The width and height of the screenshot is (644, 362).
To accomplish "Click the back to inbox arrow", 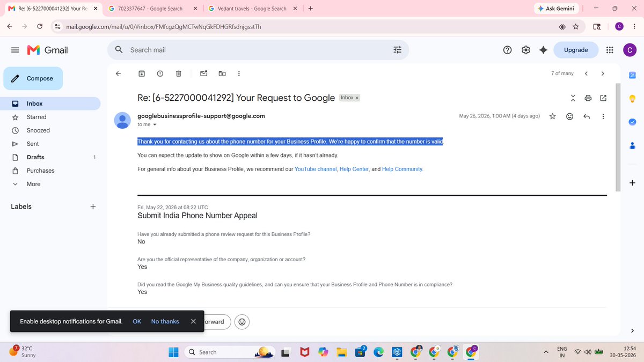I will (119, 73).
